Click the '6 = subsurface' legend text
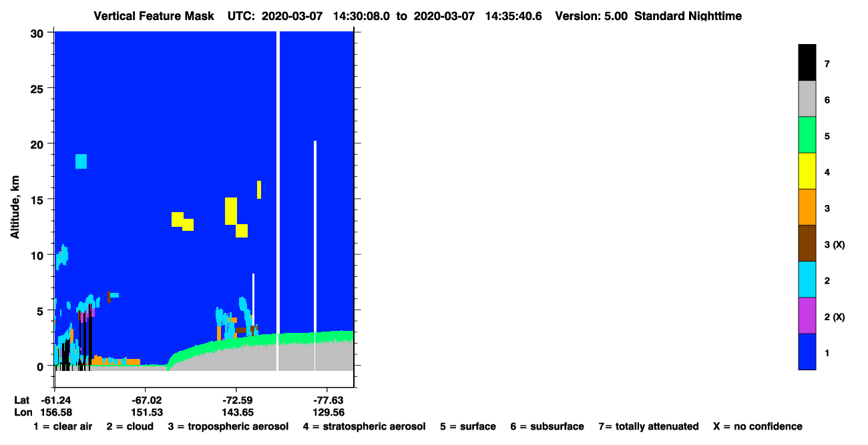Screen dimensions: 868x445 point(548,426)
